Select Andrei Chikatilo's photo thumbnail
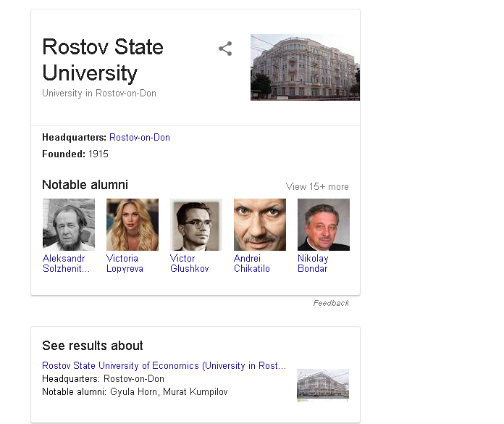The image size is (504, 424). click(260, 225)
